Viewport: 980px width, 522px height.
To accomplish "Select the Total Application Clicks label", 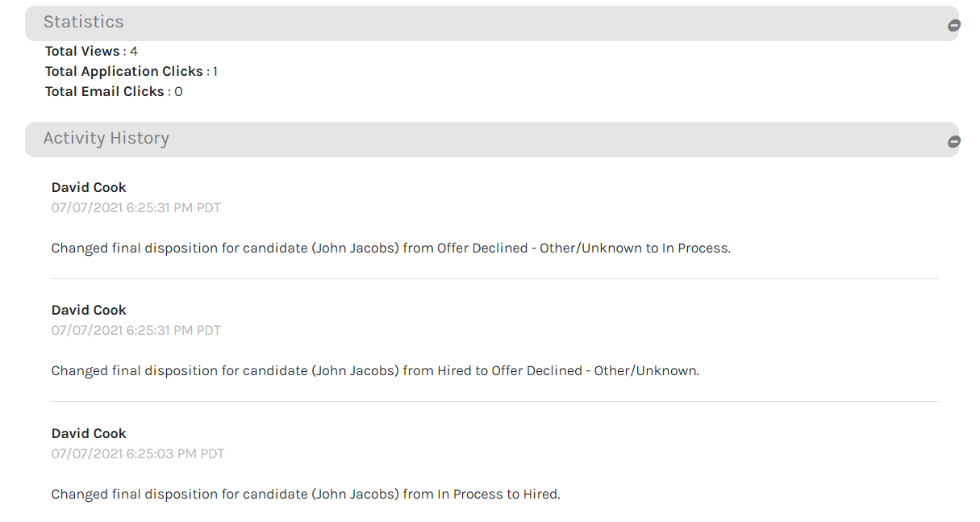I will tap(123, 72).
